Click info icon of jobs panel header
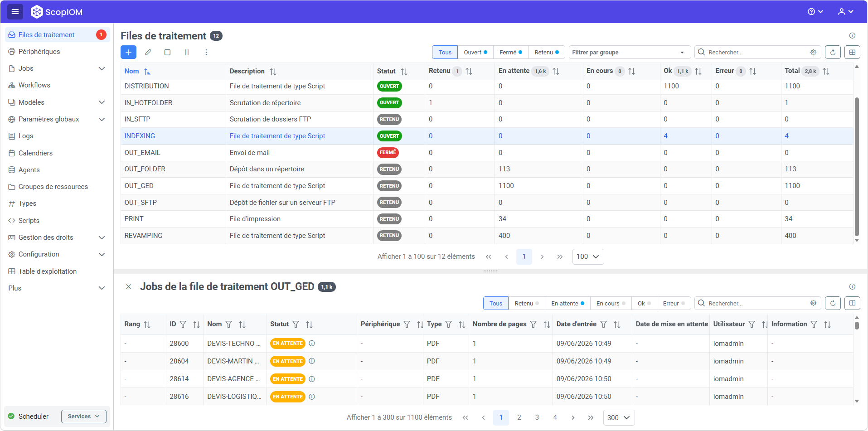868x431 pixels. tap(852, 286)
